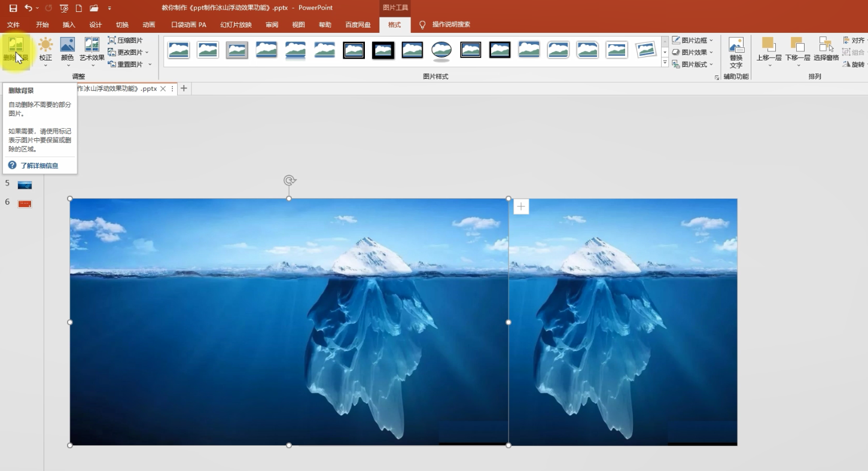Viewport: 868px width, 471px height.
Task: Add a new document tab with plus
Action: (184, 89)
